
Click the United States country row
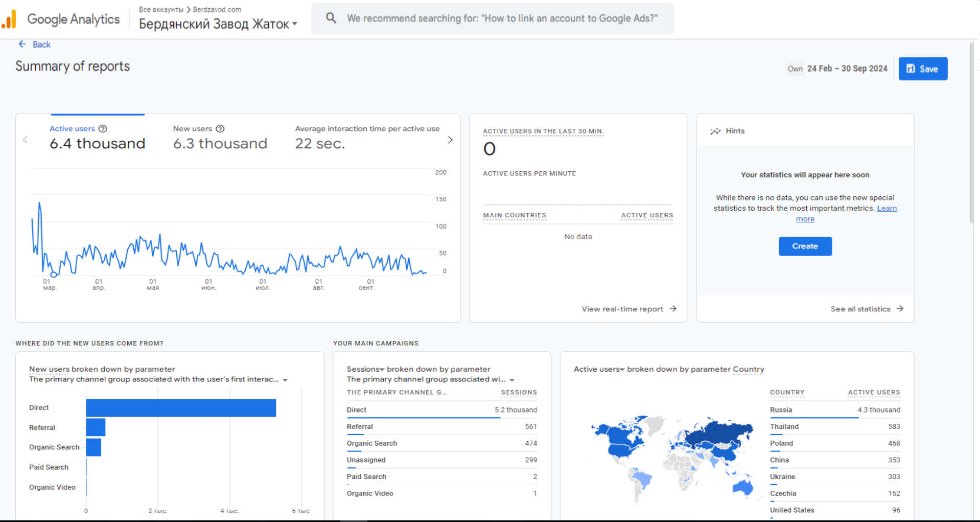click(835, 510)
